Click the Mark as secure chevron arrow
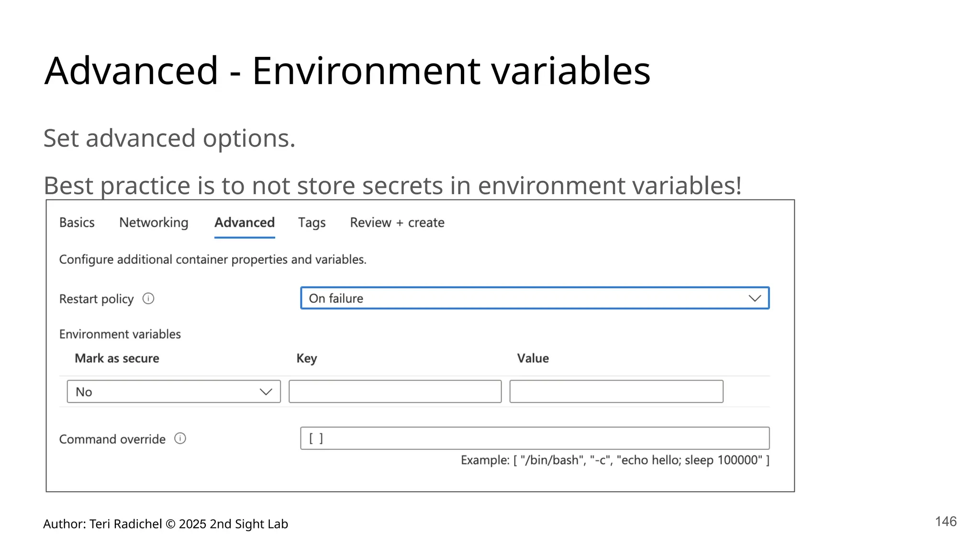This screenshot has width=980, height=551. (266, 392)
